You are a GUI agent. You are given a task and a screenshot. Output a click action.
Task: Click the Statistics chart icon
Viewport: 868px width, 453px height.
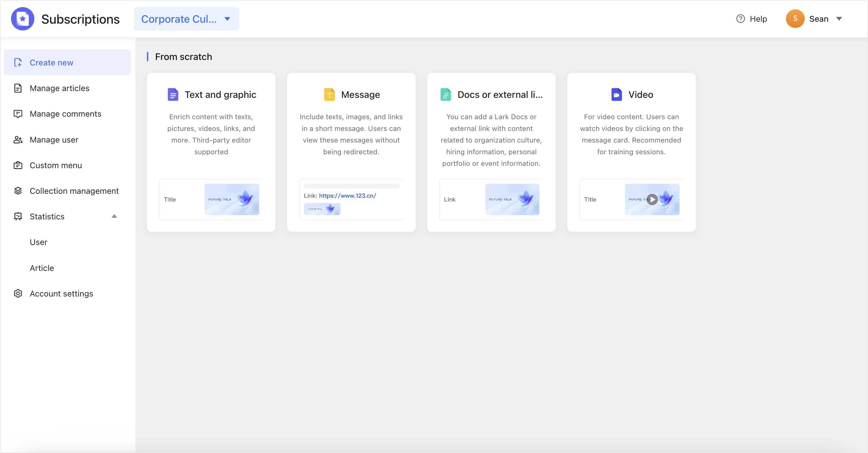(x=18, y=216)
